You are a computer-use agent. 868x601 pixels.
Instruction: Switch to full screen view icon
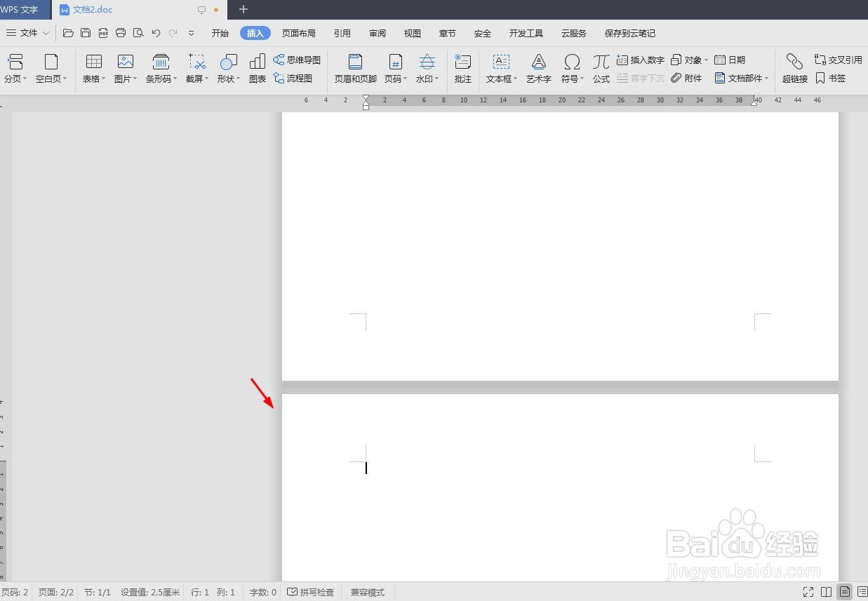click(808, 592)
